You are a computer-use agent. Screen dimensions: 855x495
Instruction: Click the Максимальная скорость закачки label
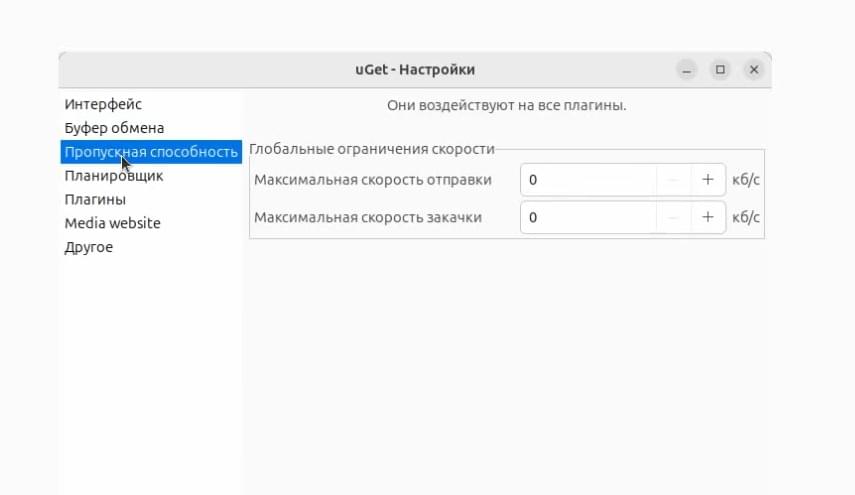tap(368, 218)
